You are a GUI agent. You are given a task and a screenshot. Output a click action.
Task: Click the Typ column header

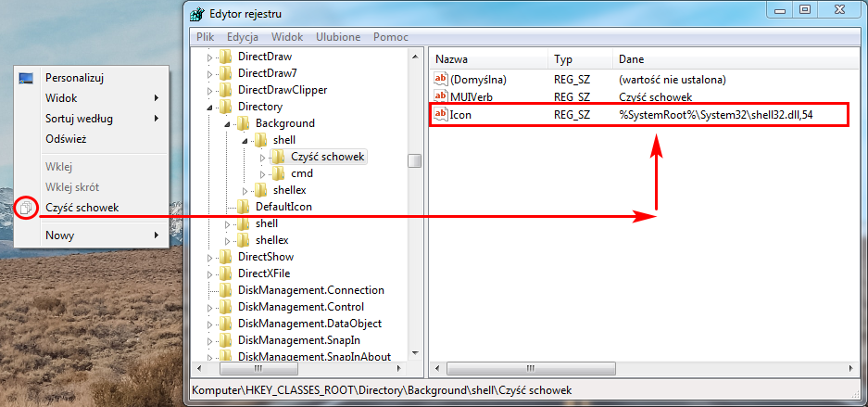point(581,59)
